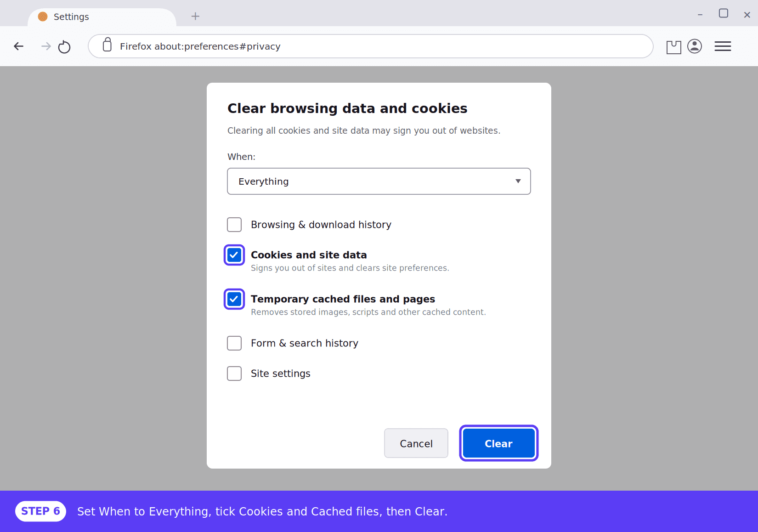
Task: Enable the Form & search history checkbox
Action: point(234,343)
